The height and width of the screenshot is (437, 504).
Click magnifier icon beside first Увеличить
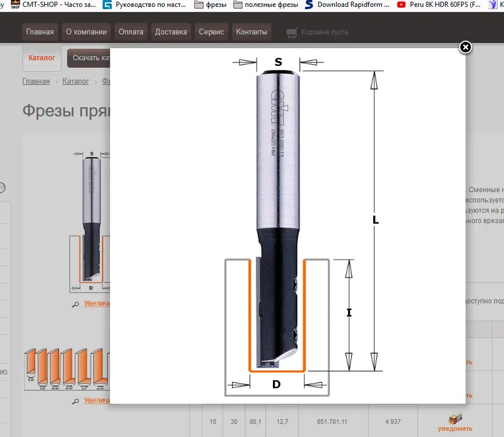pos(76,304)
